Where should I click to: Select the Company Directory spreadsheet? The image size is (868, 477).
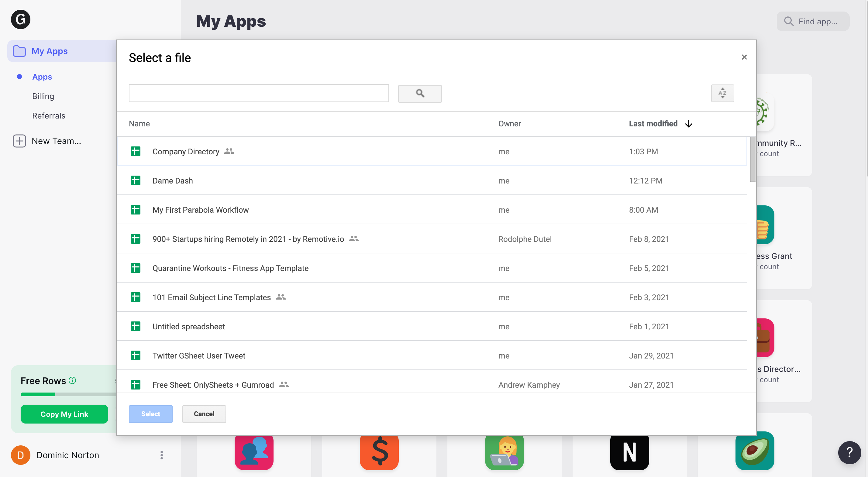[186, 152]
